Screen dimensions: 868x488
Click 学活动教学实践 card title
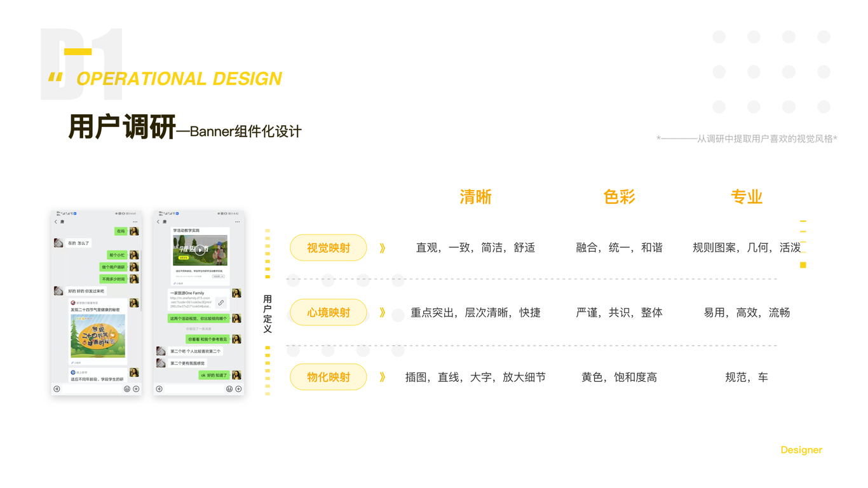coord(186,231)
